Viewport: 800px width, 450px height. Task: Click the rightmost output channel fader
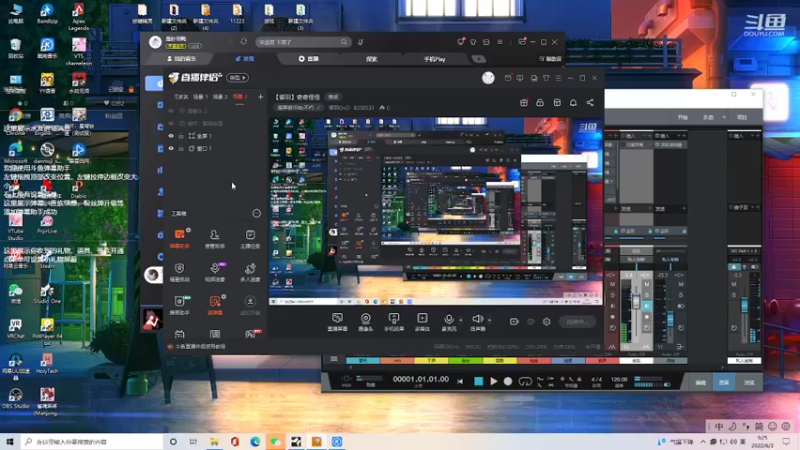744,305
